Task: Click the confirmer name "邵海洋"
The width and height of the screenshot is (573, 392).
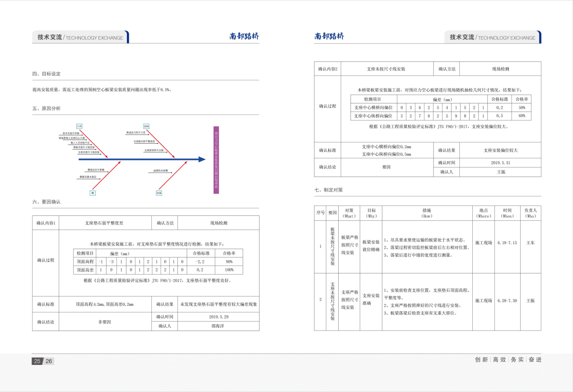Action: (219, 326)
